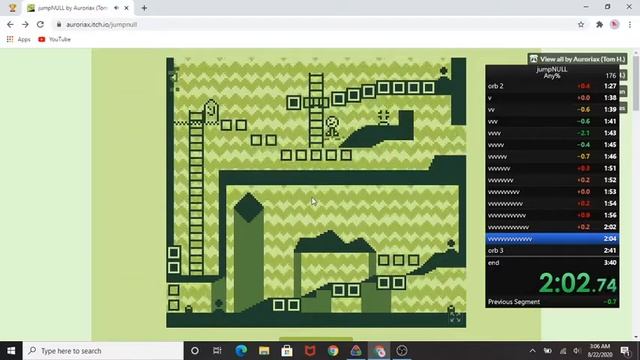Click the split row with time 1:51

[x=552, y=169]
